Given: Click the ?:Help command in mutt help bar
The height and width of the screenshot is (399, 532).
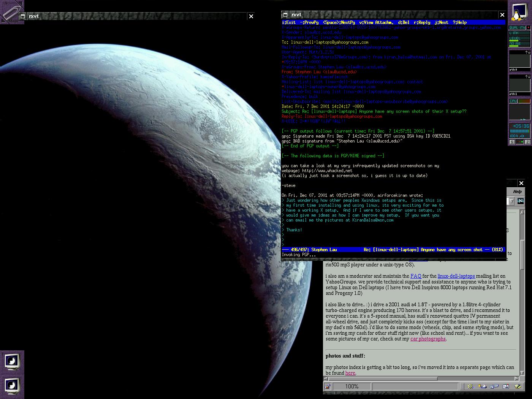Looking at the screenshot, I should [459, 22].
